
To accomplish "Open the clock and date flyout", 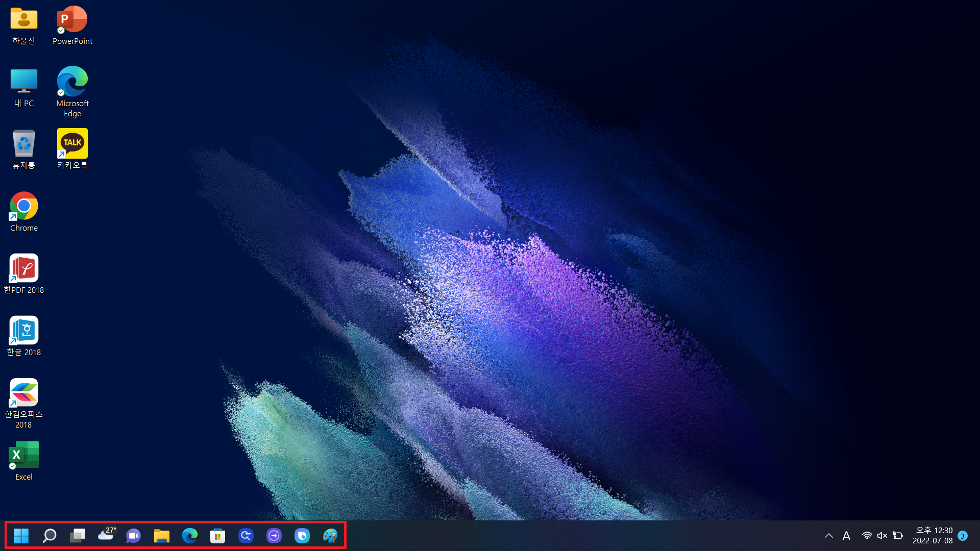I will (933, 536).
